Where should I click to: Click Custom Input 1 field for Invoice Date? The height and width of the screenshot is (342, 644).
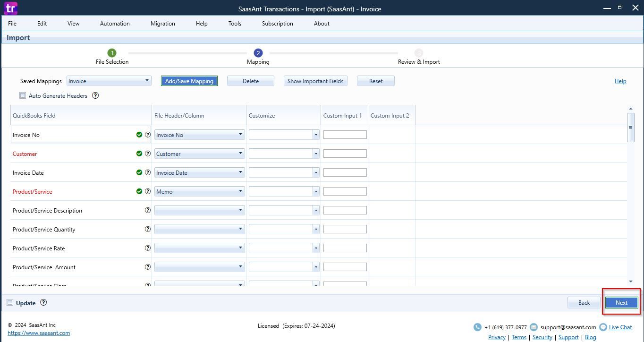(345, 172)
